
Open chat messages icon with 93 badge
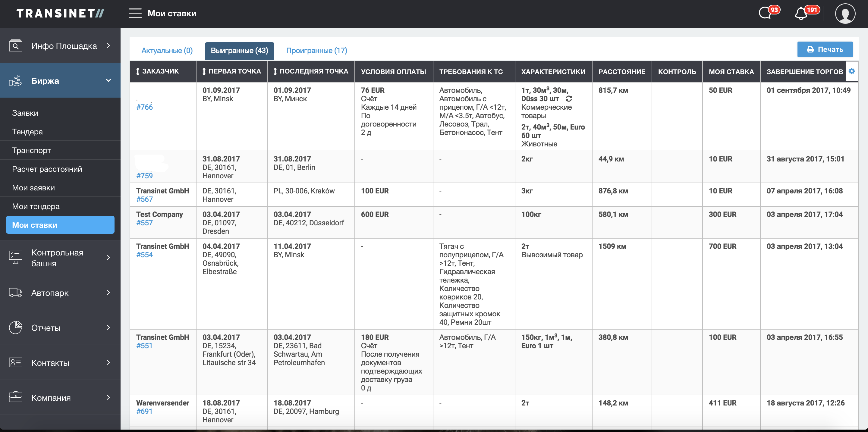tap(765, 14)
